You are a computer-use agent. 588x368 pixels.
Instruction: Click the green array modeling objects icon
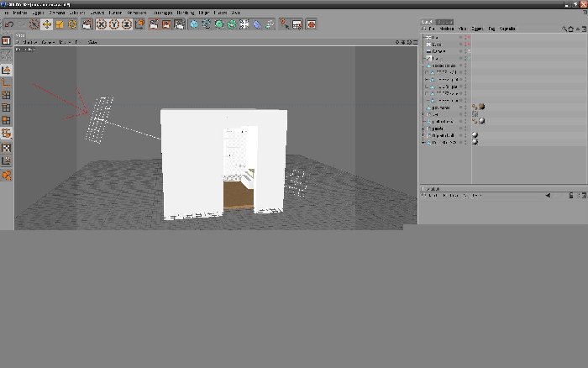(232, 24)
